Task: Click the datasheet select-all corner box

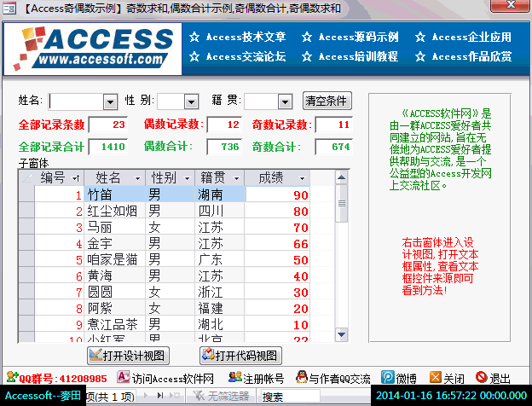Action: pyautogui.click(x=26, y=178)
